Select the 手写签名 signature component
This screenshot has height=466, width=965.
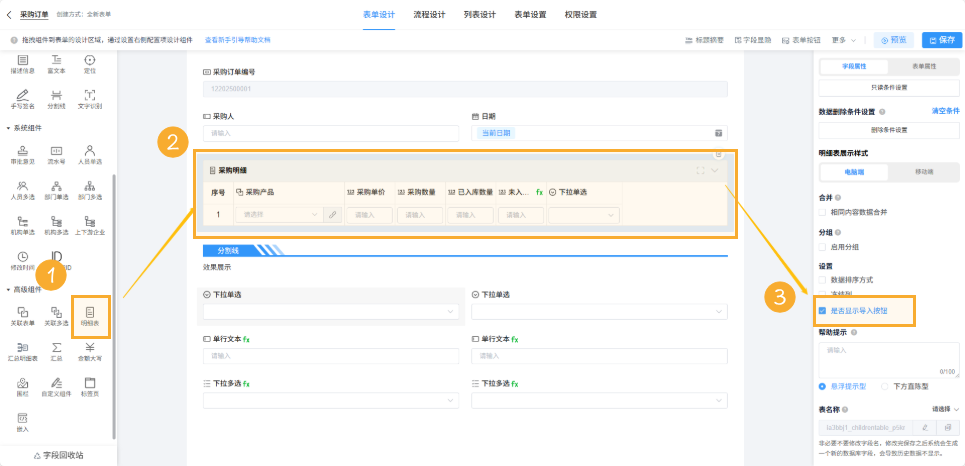coord(23,98)
